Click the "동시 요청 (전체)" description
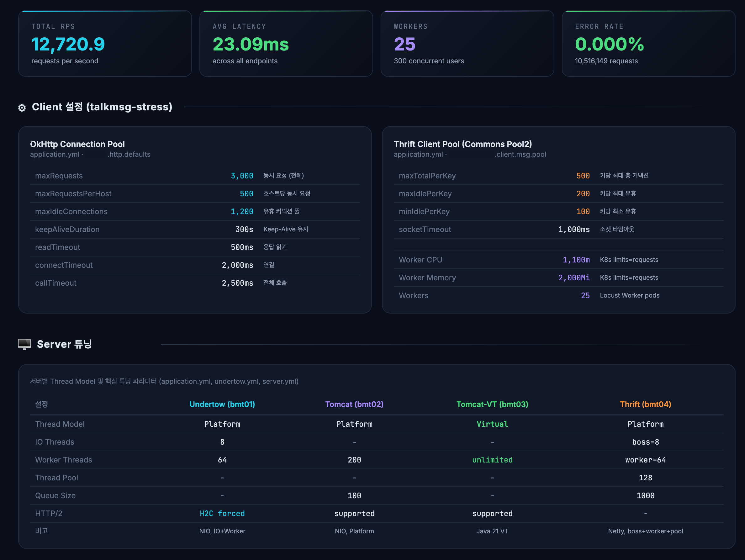The image size is (745, 560). (x=283, y=176)
